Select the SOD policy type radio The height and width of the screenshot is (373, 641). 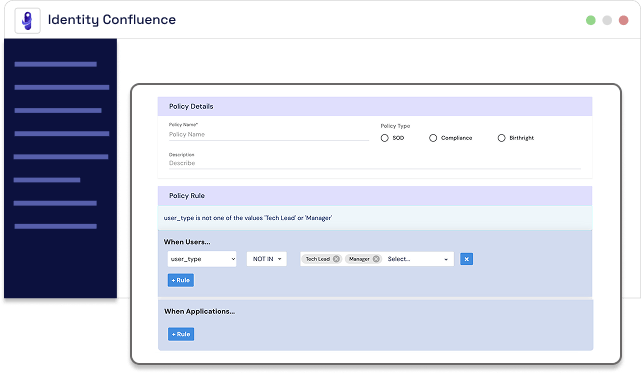point(385,138)
